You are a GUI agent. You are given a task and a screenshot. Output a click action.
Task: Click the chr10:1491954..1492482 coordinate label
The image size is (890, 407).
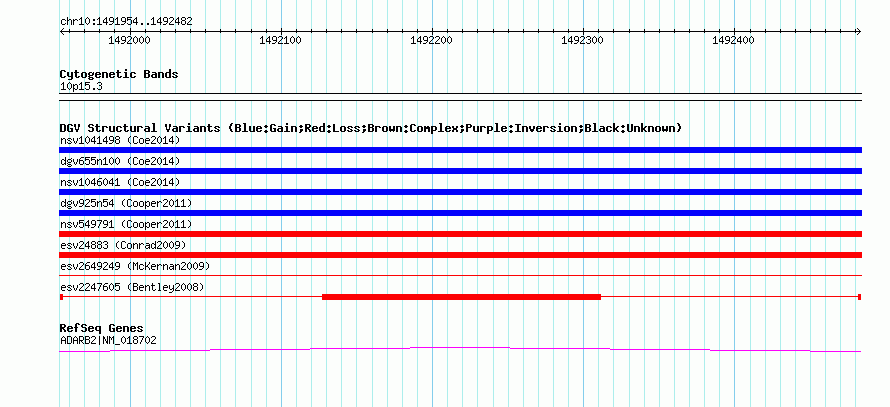pyautogui.click(x=126, y=22)
